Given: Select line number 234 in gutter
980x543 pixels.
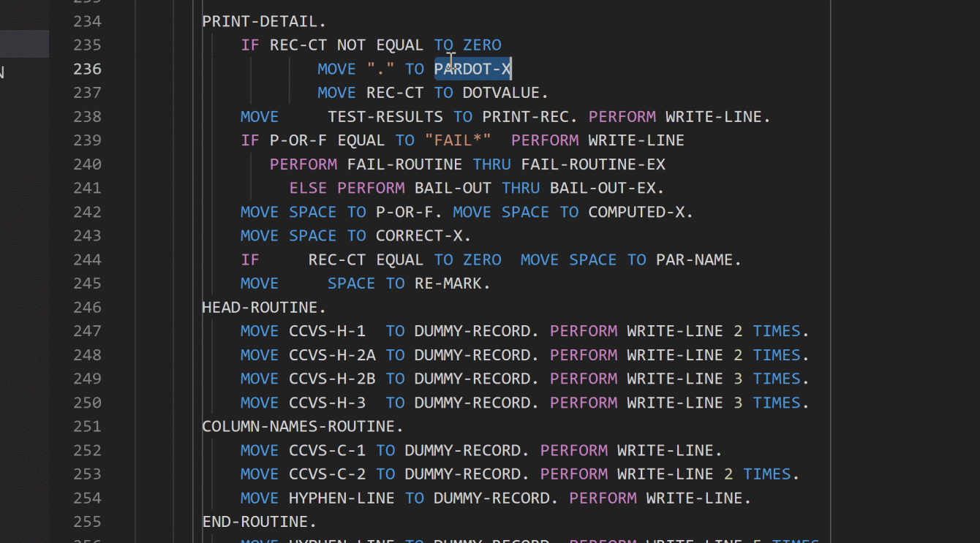Looking at the screenshot, I should pyautogui.click(x=87, y=21).
